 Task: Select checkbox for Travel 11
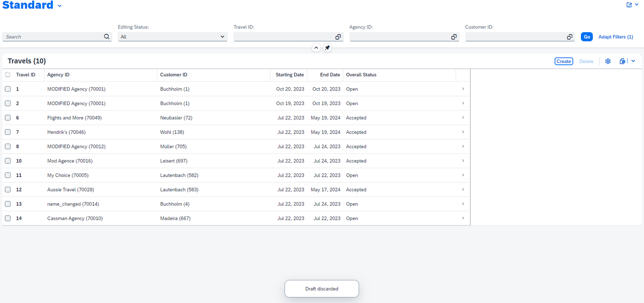8,175
